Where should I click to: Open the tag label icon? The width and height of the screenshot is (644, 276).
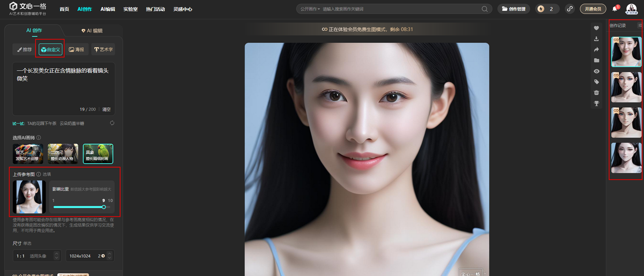[596, 82]
